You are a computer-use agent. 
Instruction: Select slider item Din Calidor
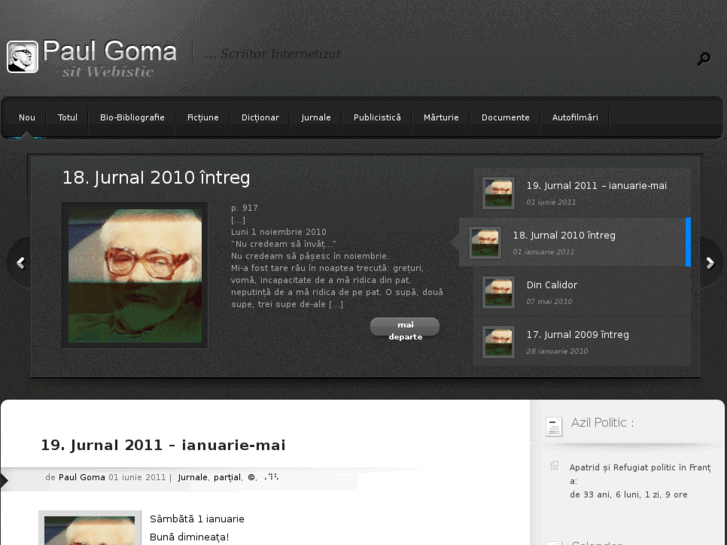pos(582,292)
